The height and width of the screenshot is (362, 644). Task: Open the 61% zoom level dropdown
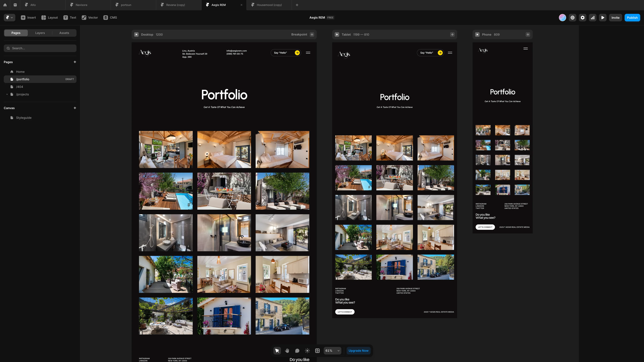click(x=332, y=351)
